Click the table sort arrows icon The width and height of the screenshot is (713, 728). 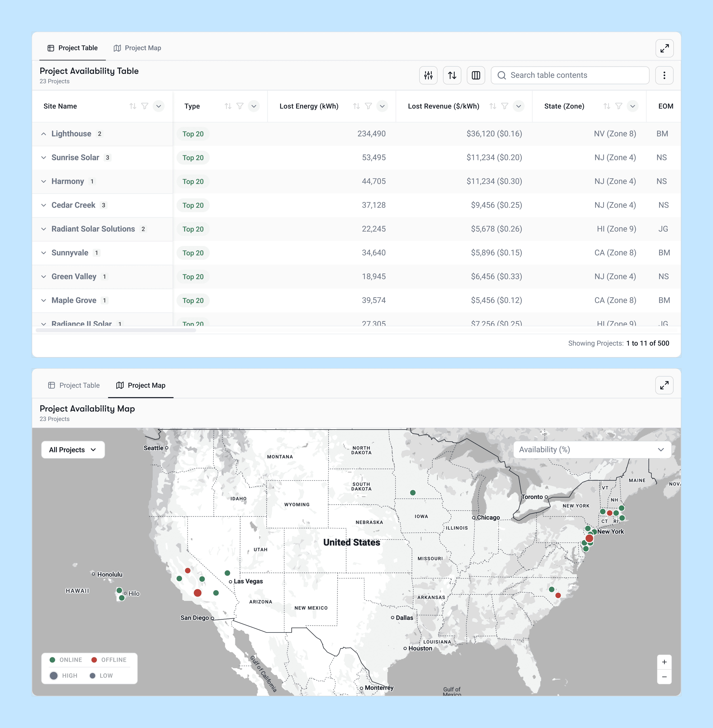click(452, 75)
